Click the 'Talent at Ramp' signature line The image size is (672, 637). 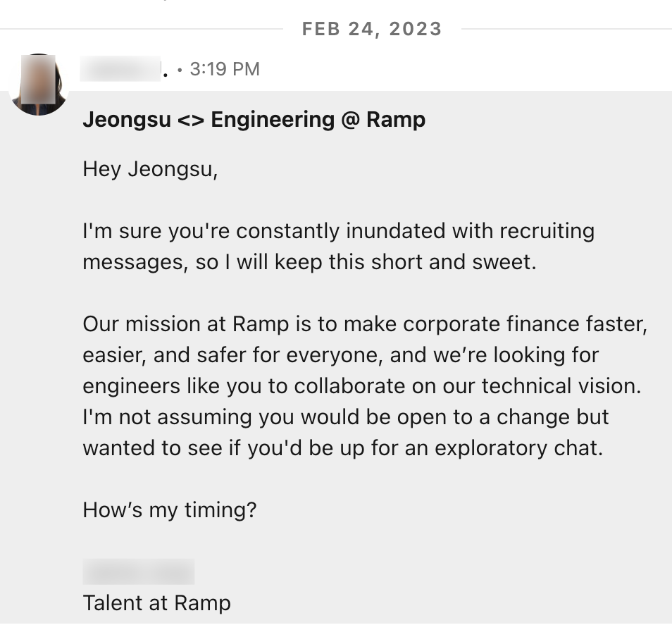(156, 603)
